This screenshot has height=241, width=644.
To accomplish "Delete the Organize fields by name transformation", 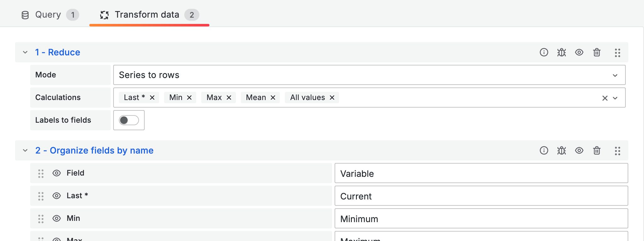I will (x=597, y=150).
